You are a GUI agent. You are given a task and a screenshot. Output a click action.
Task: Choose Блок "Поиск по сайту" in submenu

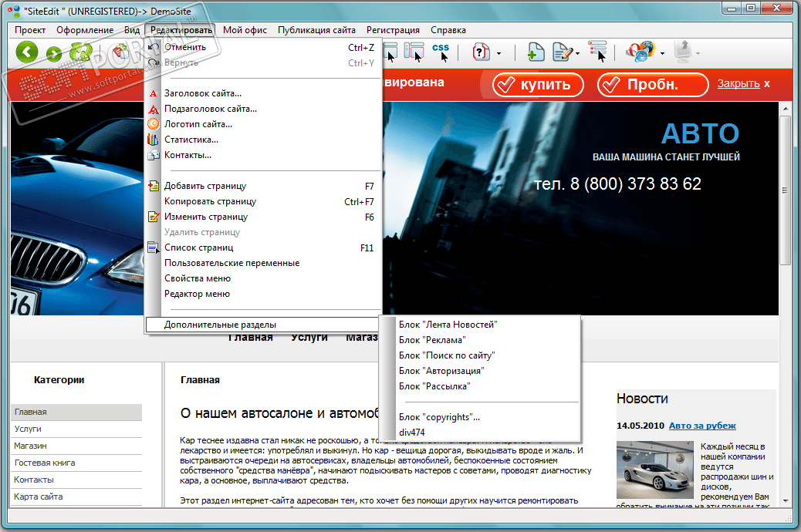[x=480, y=355]
